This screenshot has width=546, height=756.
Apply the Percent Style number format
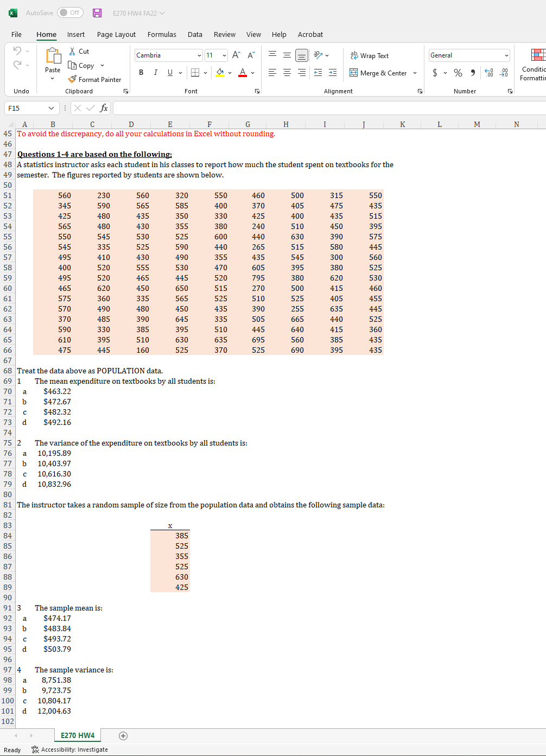click(458, 72)
